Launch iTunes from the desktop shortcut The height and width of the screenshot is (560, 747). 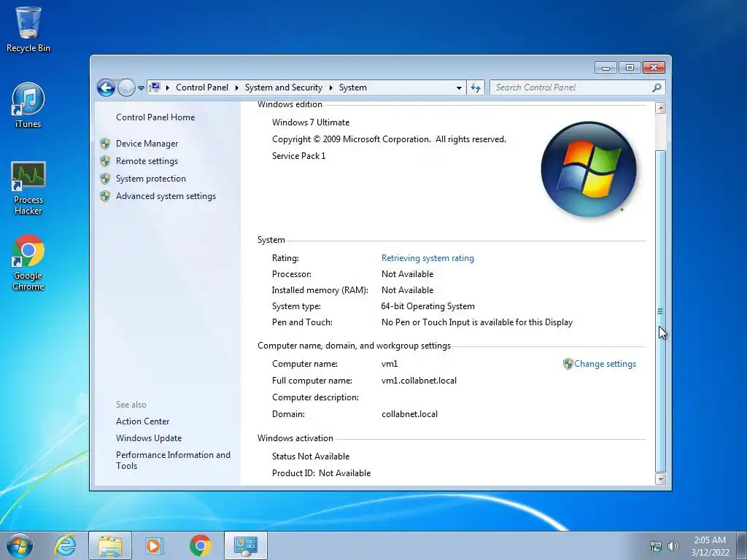(28, 106)
